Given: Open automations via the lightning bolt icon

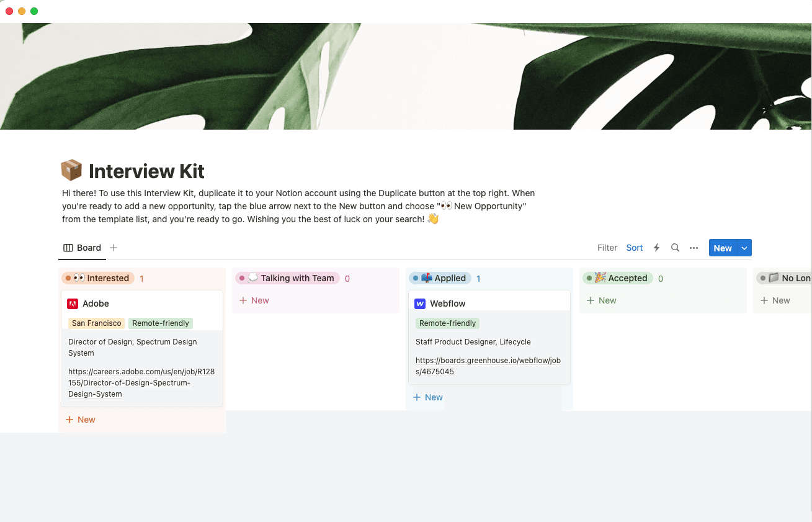Looking at the screenshot, I should (656, 248).
